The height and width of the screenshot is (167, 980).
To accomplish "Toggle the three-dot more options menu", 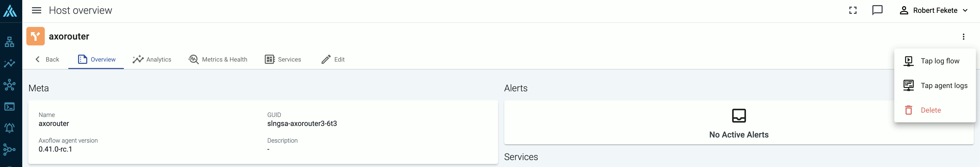I will click(x=964, y=37).
